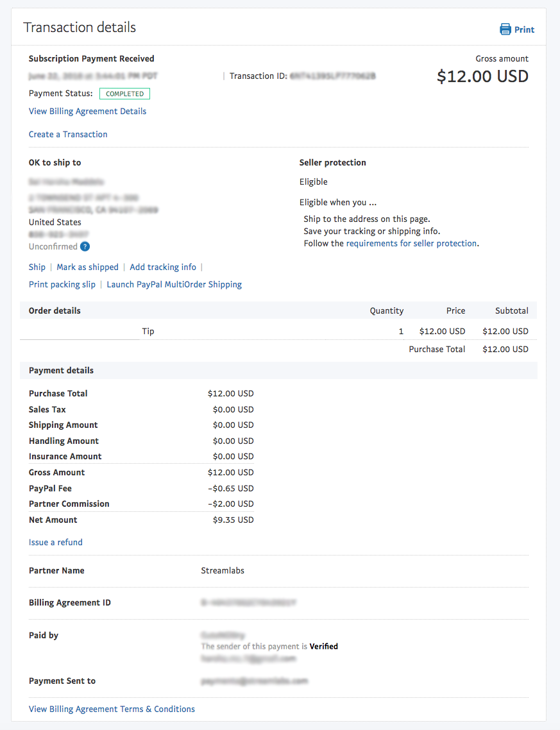Click the blurred Transaction ID value
The width and height of the screenshot is (560, 730).
(333, 76)
